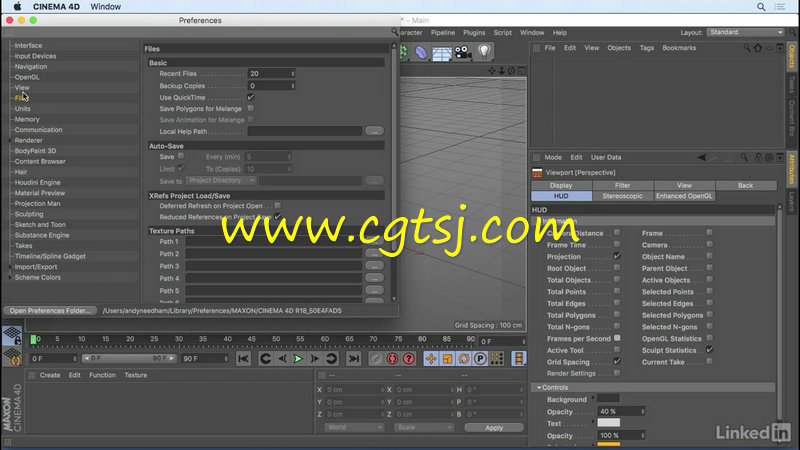Click the Go to End playback icon

point(353,359)
